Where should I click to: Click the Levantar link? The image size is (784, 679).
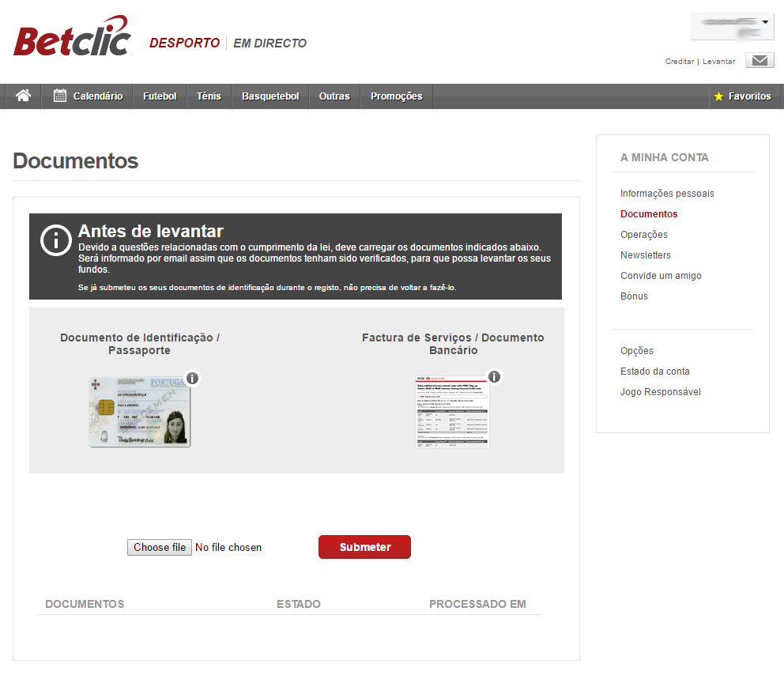[x=718, y=62]
